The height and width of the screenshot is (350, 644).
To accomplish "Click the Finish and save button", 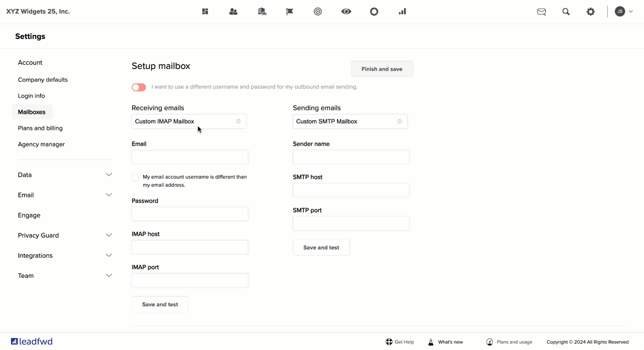I will coord(381,68).
